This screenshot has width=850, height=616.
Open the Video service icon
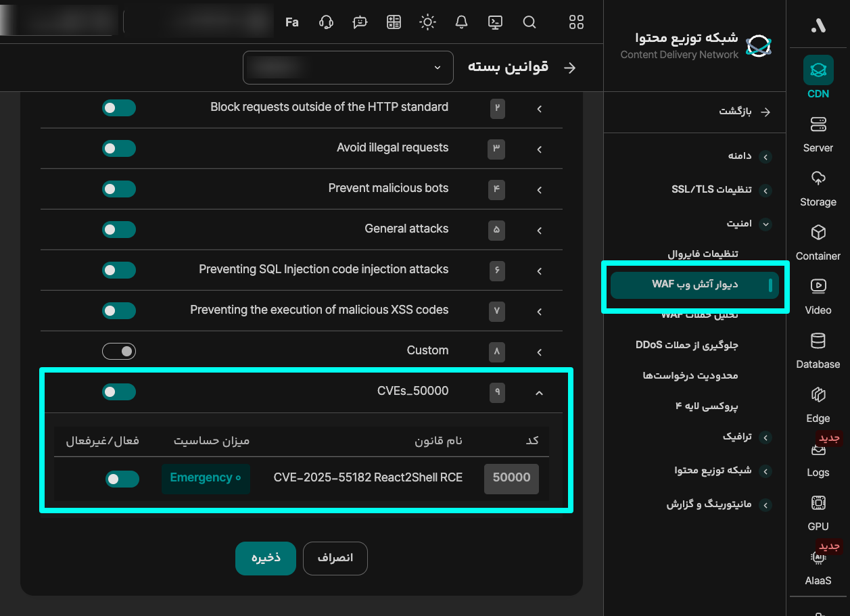tap(818, 287)
